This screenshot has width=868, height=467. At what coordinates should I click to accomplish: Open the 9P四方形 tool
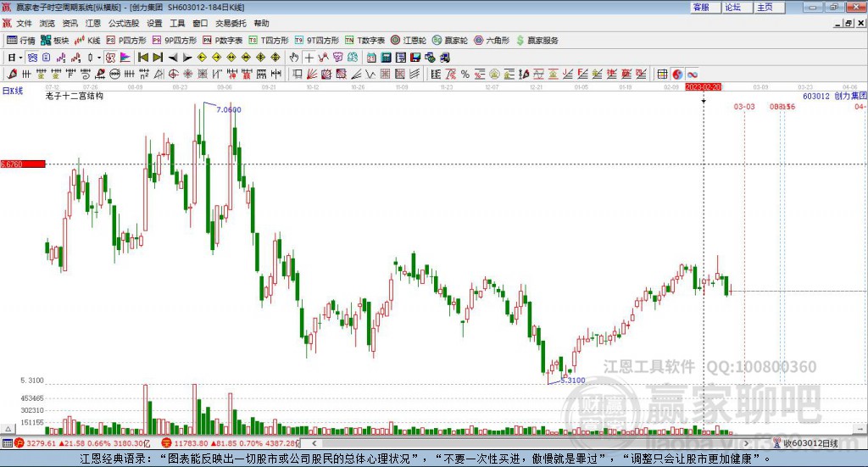point(175,41)
